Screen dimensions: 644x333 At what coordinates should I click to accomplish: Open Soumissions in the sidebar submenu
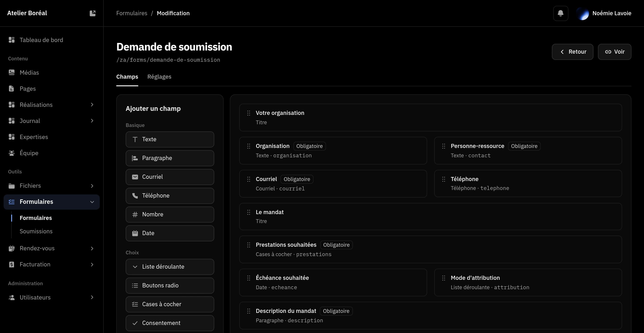[x=36, y=231]
